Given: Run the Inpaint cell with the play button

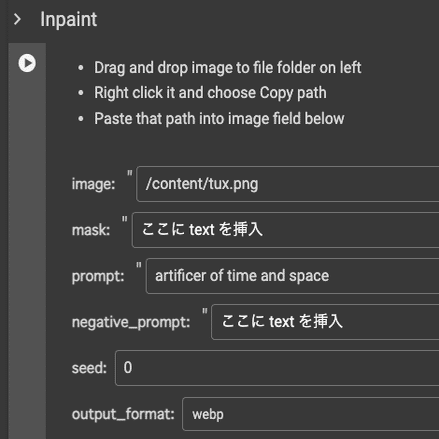Looking at the screenshot, I should tap(27, 63).
